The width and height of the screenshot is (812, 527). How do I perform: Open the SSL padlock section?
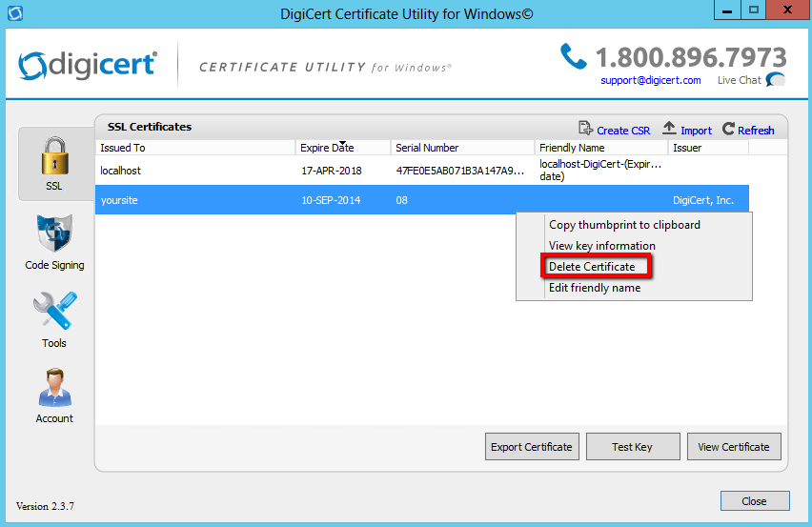coord(55,164)
